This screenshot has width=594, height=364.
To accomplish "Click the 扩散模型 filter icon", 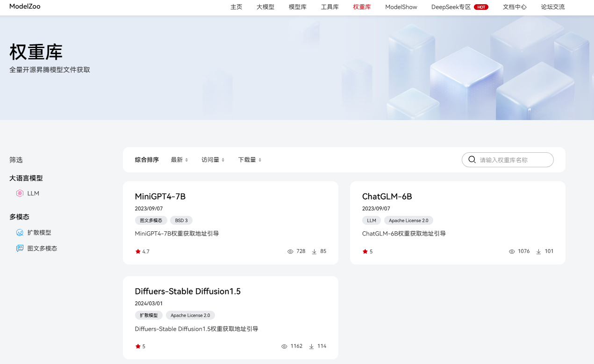I will (20, 233).
